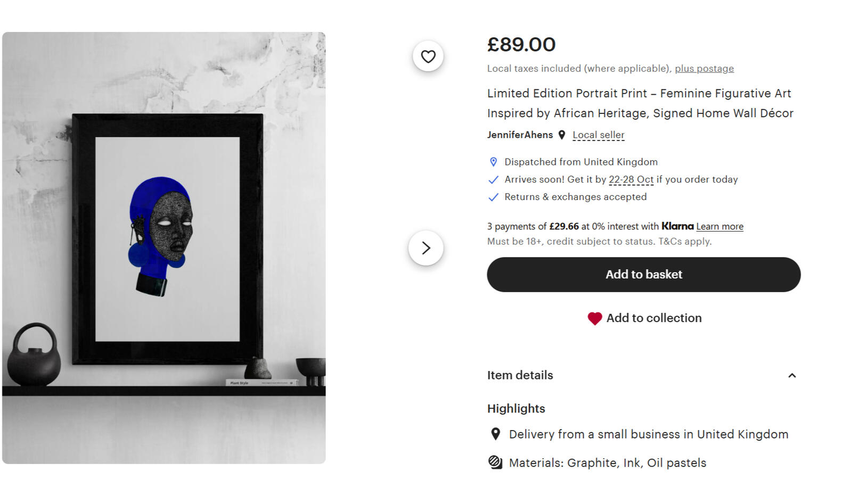The image size is (868, 479).
Task: Click location pin beside Local seller
Action: click(x=562, y=135)
